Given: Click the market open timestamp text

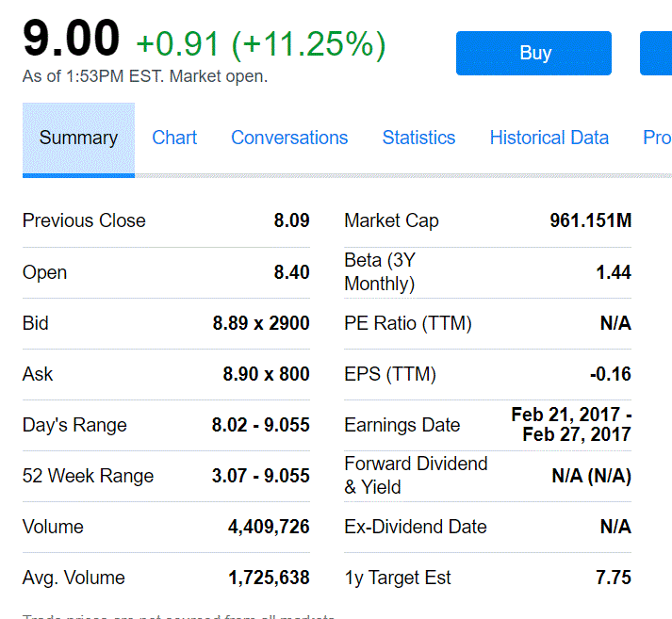Looking at the screenshot, I should (145, 77).
